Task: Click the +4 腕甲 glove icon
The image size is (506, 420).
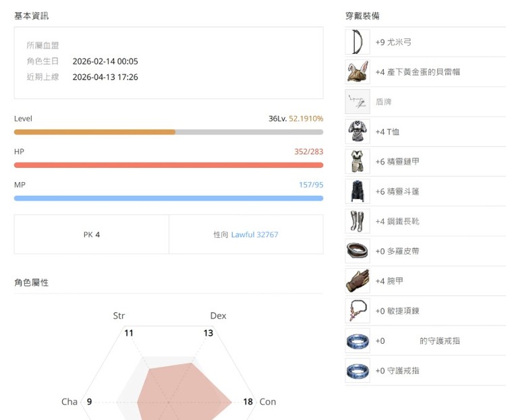Action: tap(358, 281)
